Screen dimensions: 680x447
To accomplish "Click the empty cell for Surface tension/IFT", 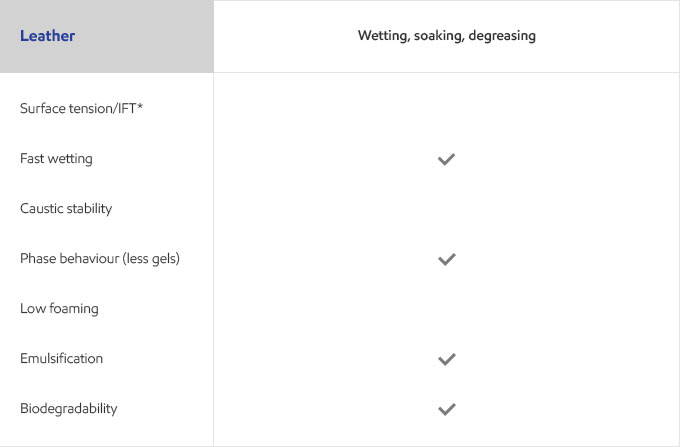I will pyautogui.click(x=446, y=108).
